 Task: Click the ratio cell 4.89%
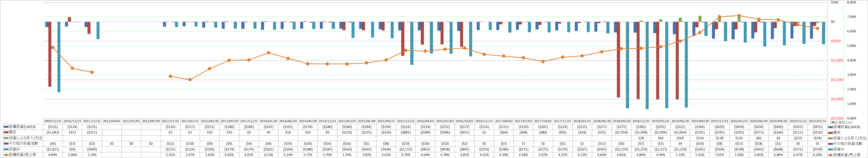pyautogui.click(x=53, y=155)
